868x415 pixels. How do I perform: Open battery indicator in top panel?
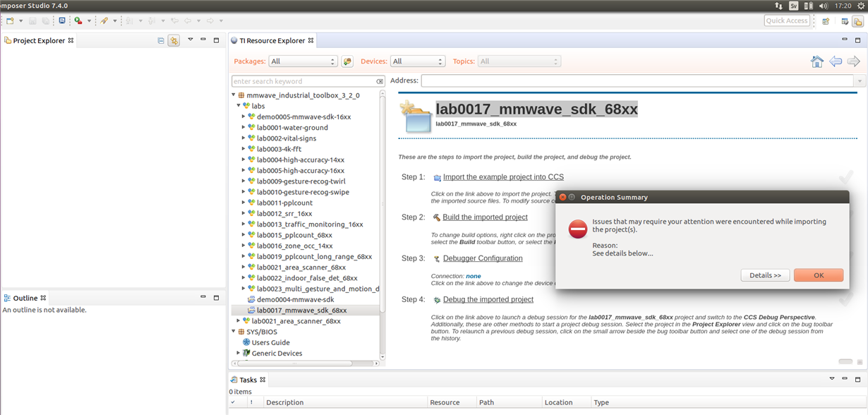point(808,6)
